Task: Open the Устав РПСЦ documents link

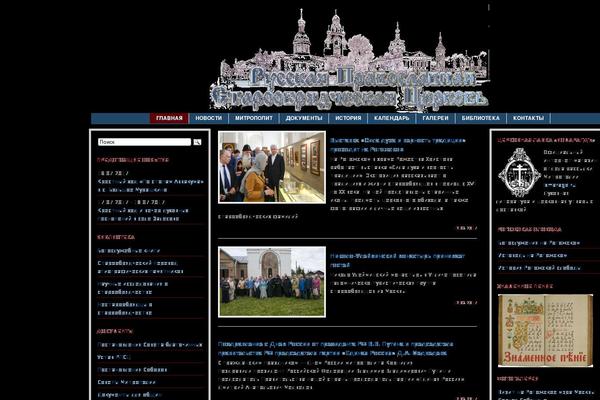Action: pyautogui.click(x=114, y=357)
